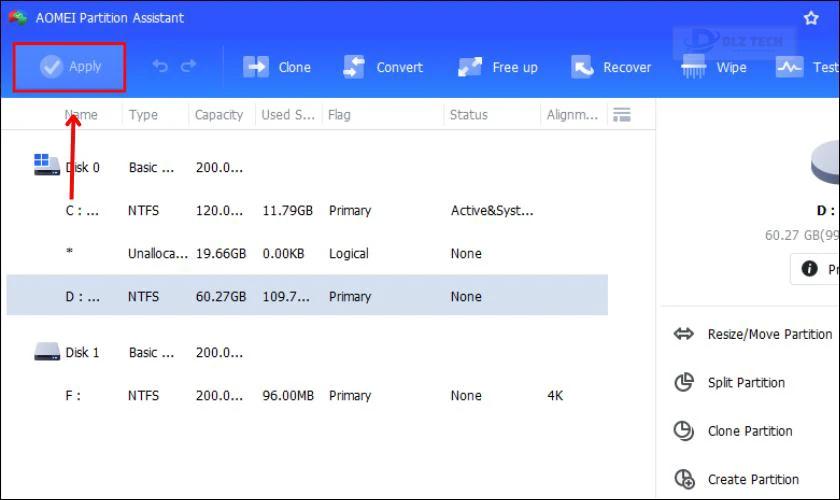Click the star favorite icon in title bar
This screenshot has width=840, height=500.
(811, 18)
